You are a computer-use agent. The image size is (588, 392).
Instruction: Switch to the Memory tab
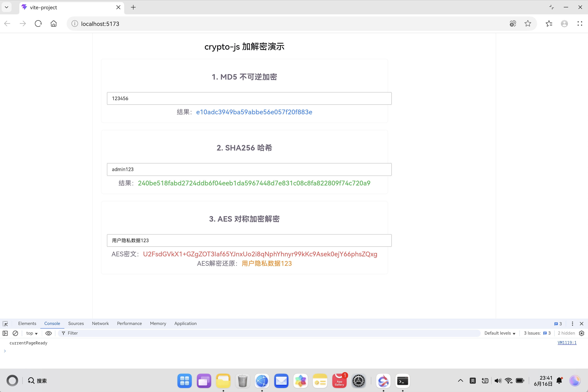click(158, 324)
